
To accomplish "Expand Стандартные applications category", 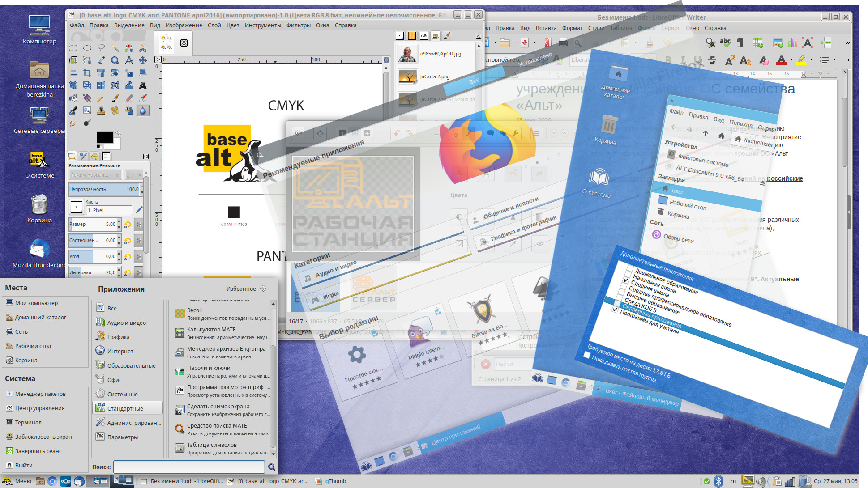I will click(128, 408).
